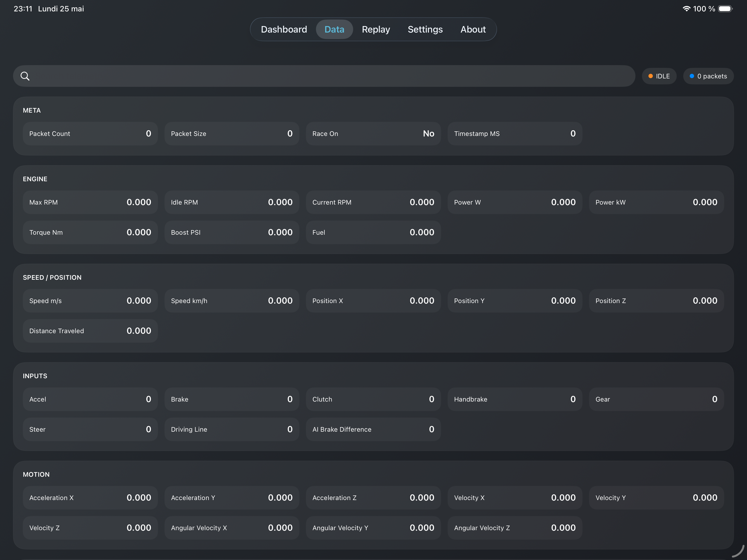Tap the AI Brake Difference tile
The width and height of the screenshot is (747, 560).
tap(373, 429)
